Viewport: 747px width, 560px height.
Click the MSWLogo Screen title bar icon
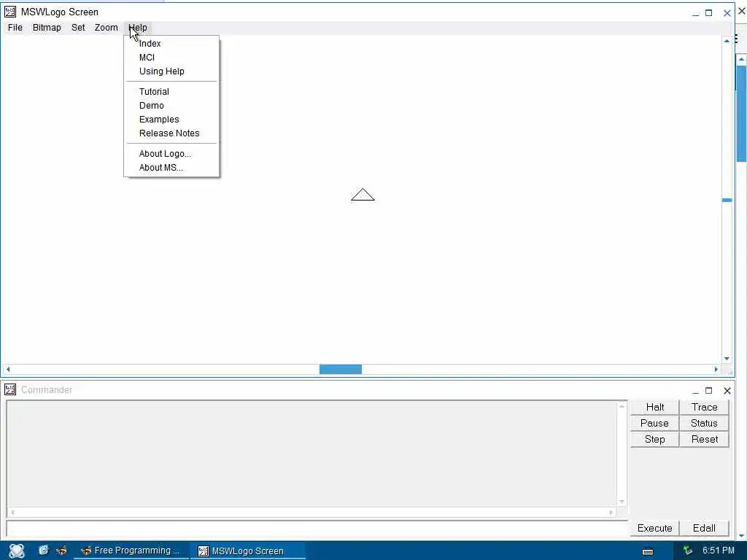(x=10, y=12)
